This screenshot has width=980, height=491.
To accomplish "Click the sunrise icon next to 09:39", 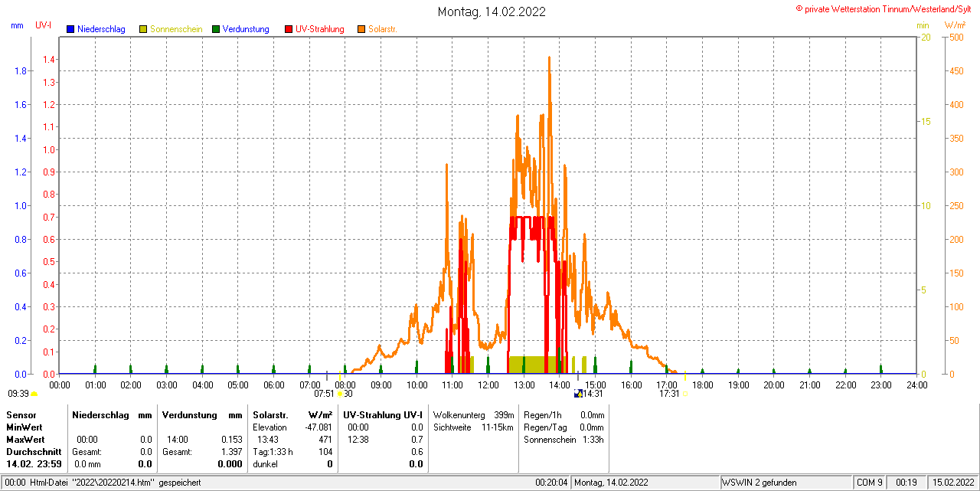I will (34, 394).
